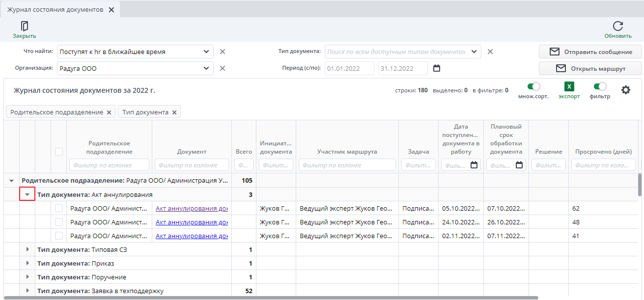Open the calendar picker beside the period dates
Screen dimensions: 644x300
pos(437,68)
